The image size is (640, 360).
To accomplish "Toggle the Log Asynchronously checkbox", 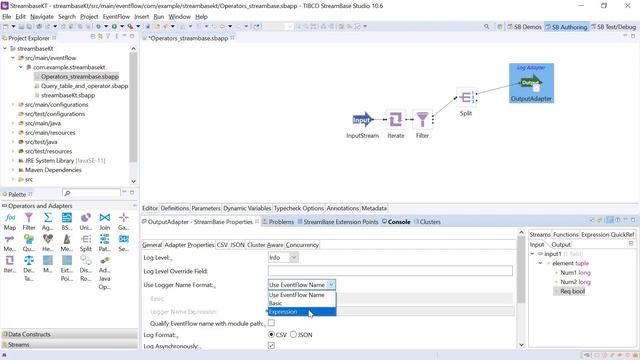I will click(271, 346).
